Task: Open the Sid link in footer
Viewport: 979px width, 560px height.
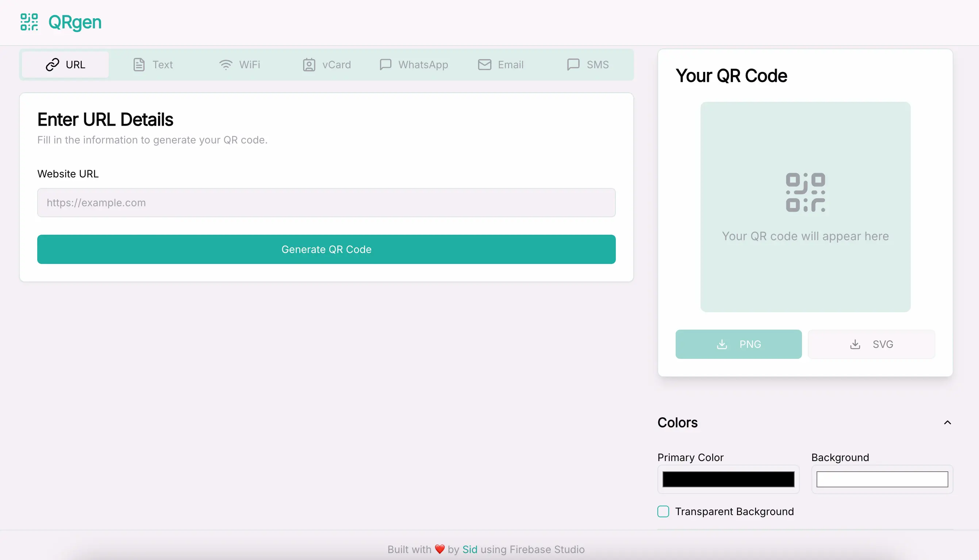Action: point(469,549)
